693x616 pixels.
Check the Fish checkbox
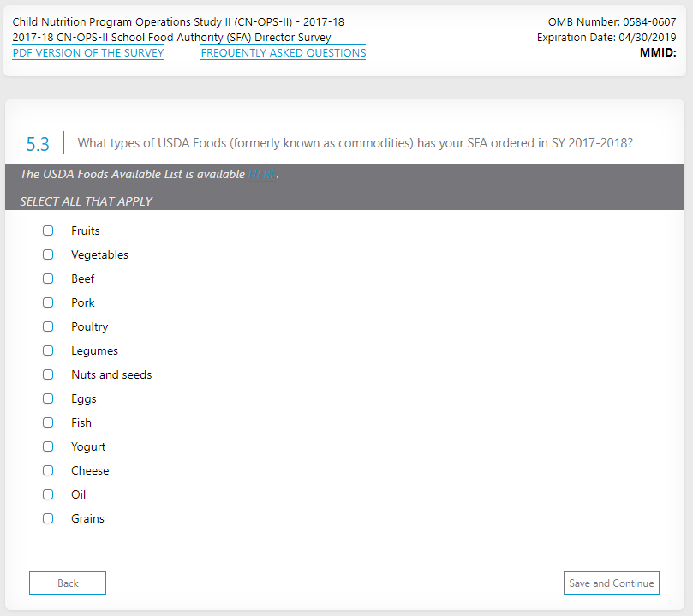click(48, 422)
